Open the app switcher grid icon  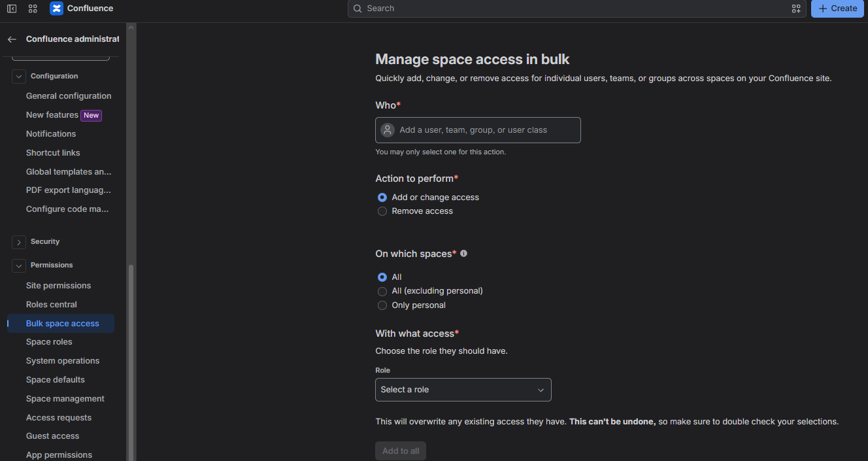coord(33,9)
